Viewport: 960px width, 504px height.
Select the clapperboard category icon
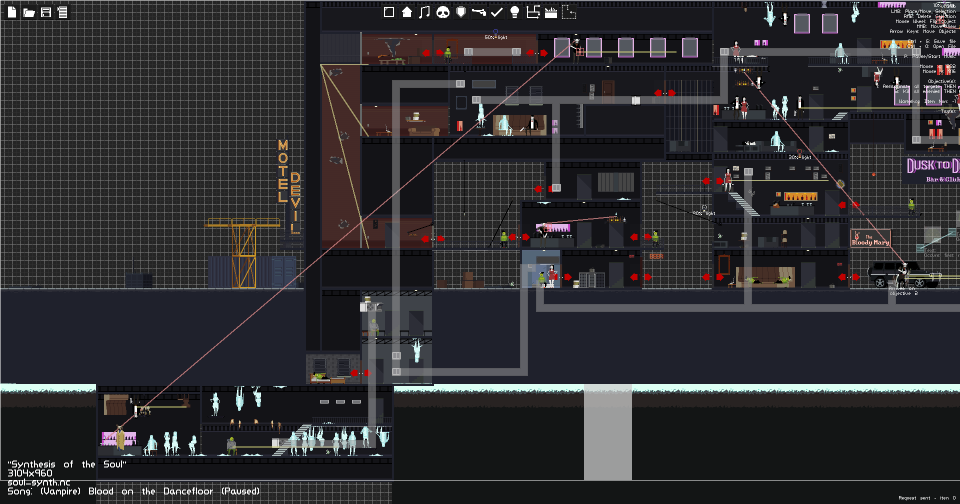[x=551, y=12]
